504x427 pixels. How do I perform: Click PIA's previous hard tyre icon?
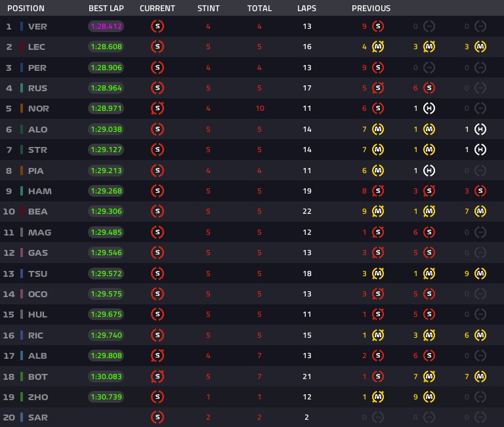pyautogui.click(x=429, y=171)
